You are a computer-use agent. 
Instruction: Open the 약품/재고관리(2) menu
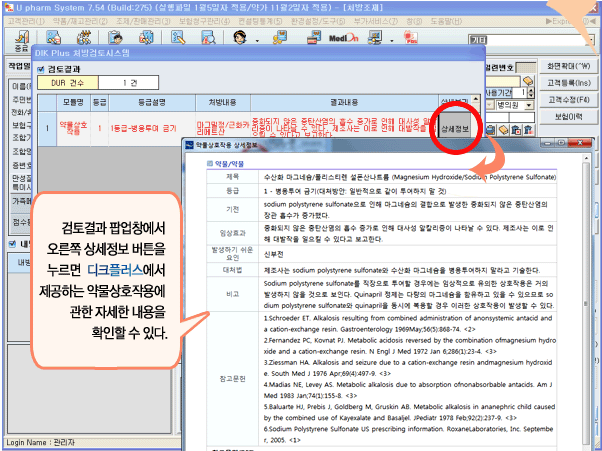[x=80, y=21]
